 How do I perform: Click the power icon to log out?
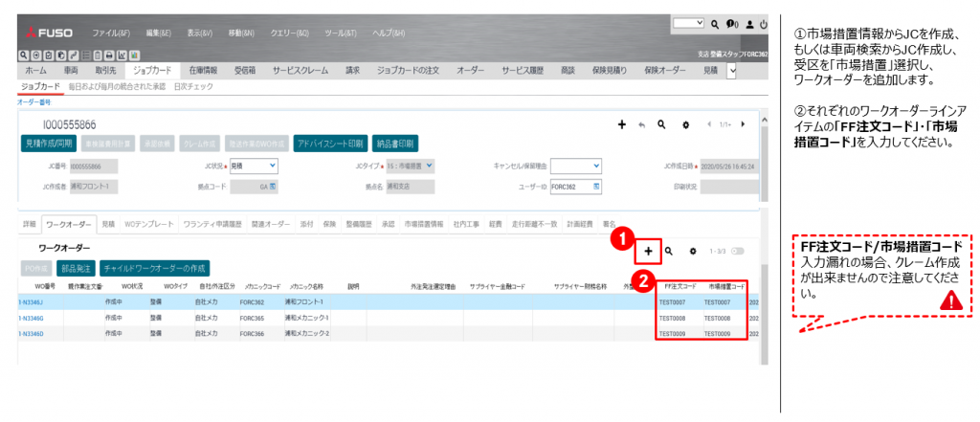pos(763,23)
